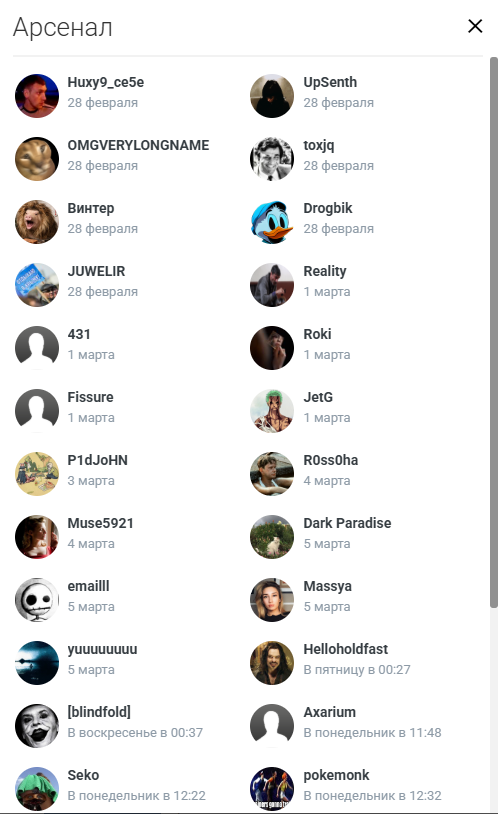The width and height of the screenshot is (498, 814).
Task: Open Fissure's placeholder avatar icon
Action: coord(36,411)
